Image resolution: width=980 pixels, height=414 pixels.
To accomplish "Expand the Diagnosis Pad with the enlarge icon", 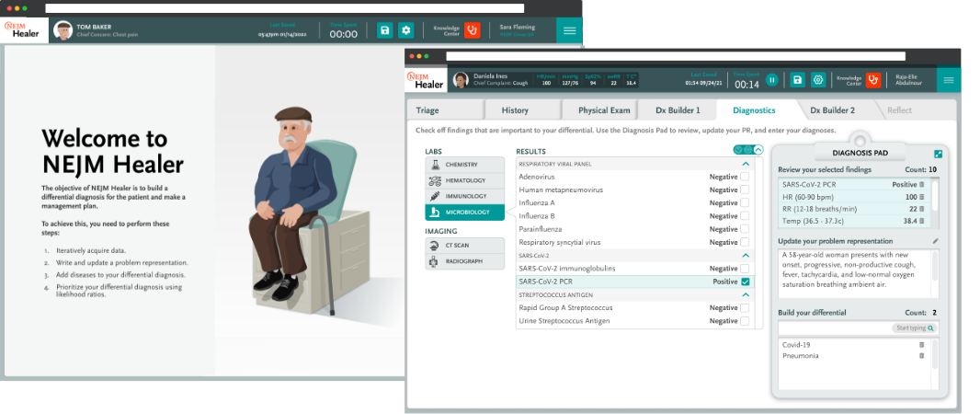I will tap(938, 154).
